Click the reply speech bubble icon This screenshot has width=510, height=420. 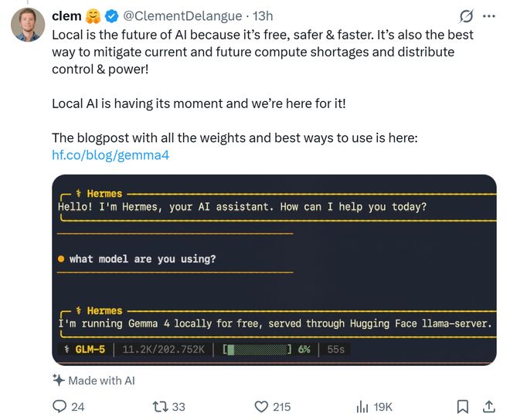tap(60, 406)
